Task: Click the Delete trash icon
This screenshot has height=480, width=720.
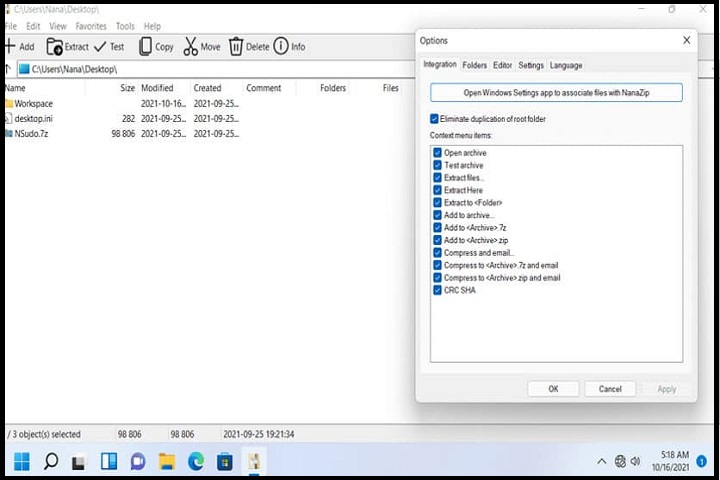Action: point(236,46)
